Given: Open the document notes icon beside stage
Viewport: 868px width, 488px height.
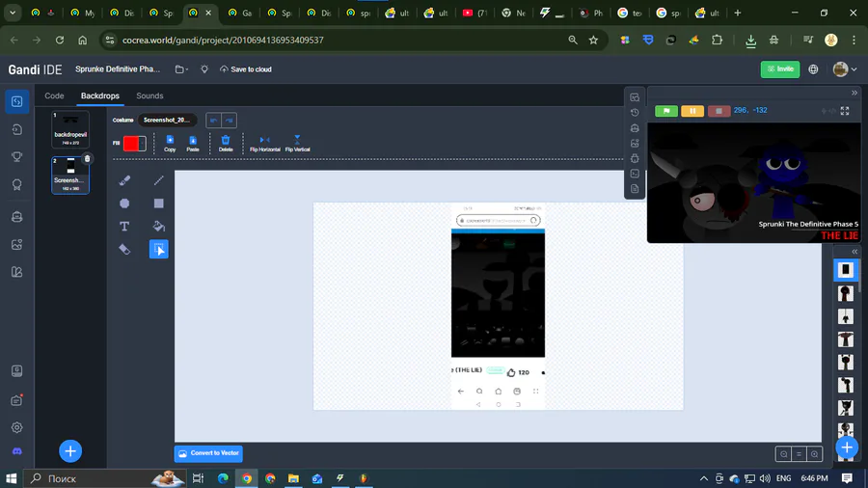Looking at the screenshot, I should (635, 189).
